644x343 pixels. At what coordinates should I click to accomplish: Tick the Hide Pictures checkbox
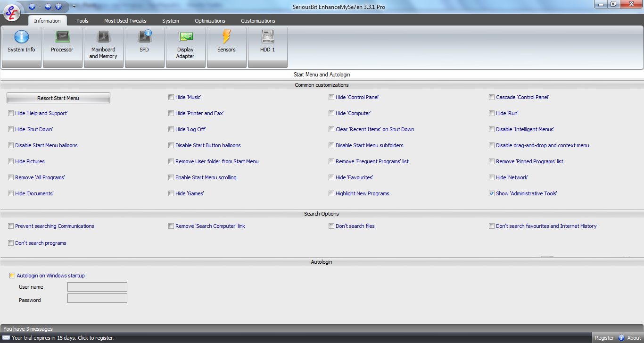pos(11,161)
